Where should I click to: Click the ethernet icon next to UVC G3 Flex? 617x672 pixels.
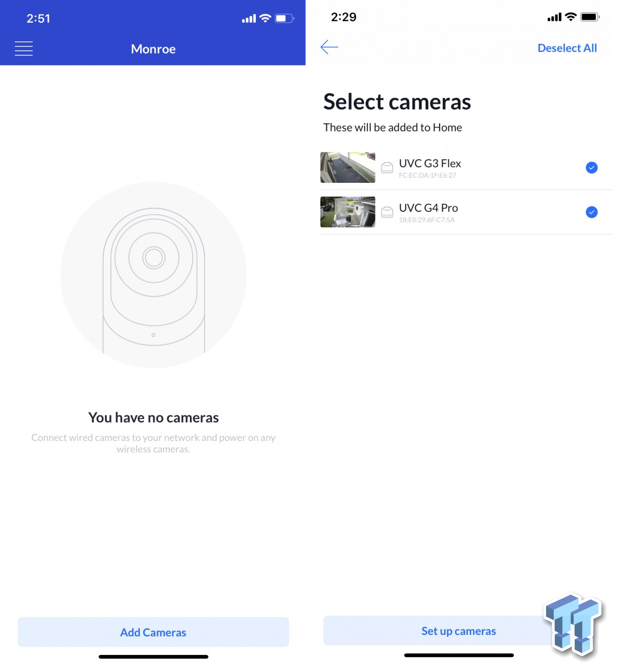[x=387, y=168]
